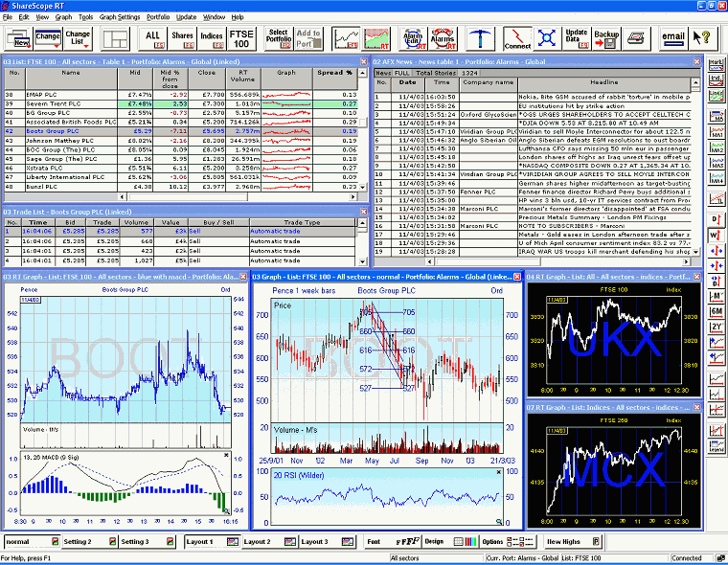Open the Change dropdown button in toolbar
Screen dimensions: 728x565
coord(48,38)
